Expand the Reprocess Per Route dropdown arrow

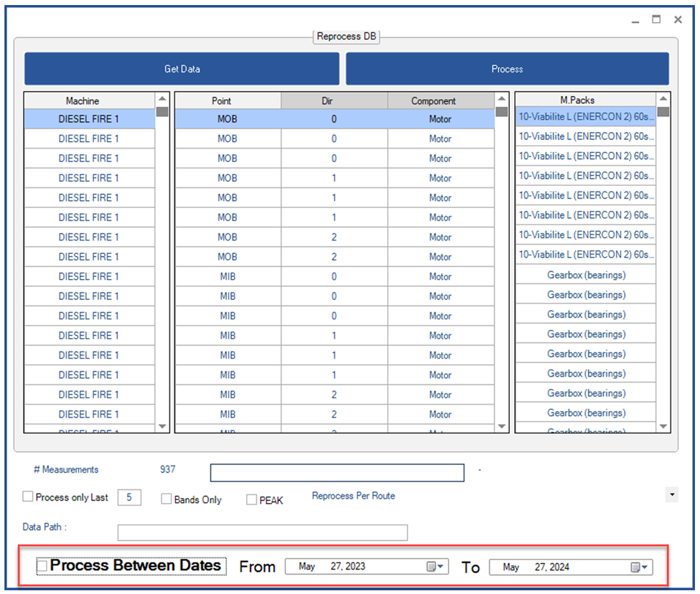[x=671, y=494]
